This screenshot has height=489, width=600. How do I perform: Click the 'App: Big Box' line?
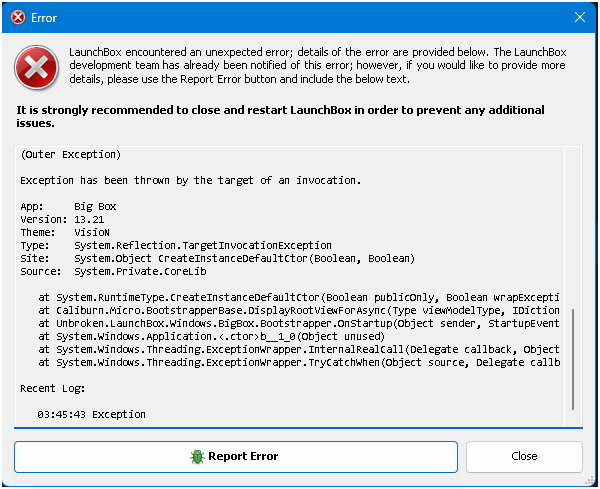pos(68,207)
